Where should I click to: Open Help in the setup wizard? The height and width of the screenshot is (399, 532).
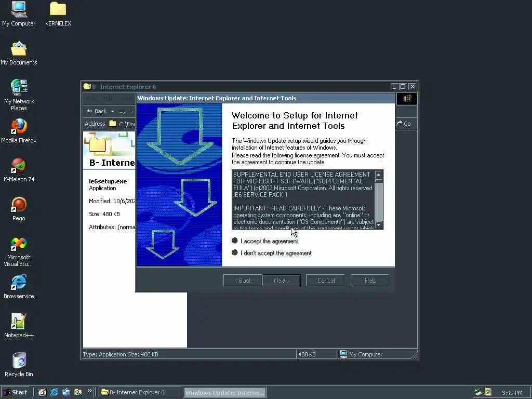click(x=370, y=280)
